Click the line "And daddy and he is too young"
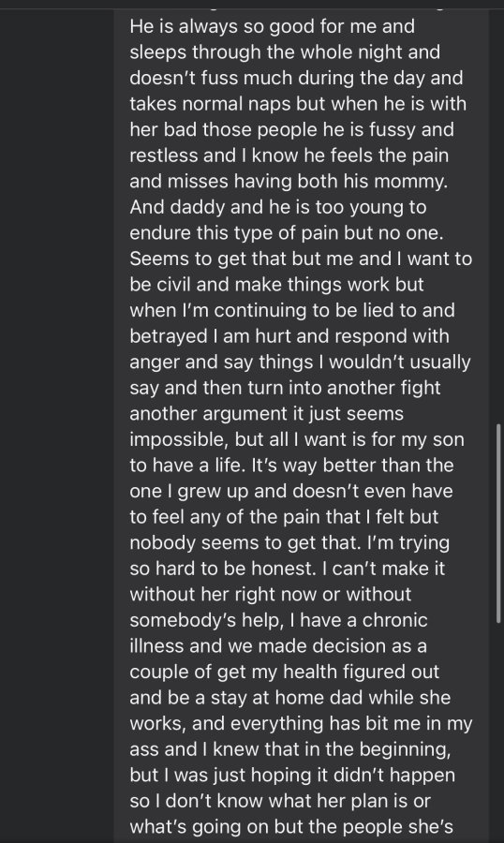The width and height of the screenshot is (504, 843). 278,207
